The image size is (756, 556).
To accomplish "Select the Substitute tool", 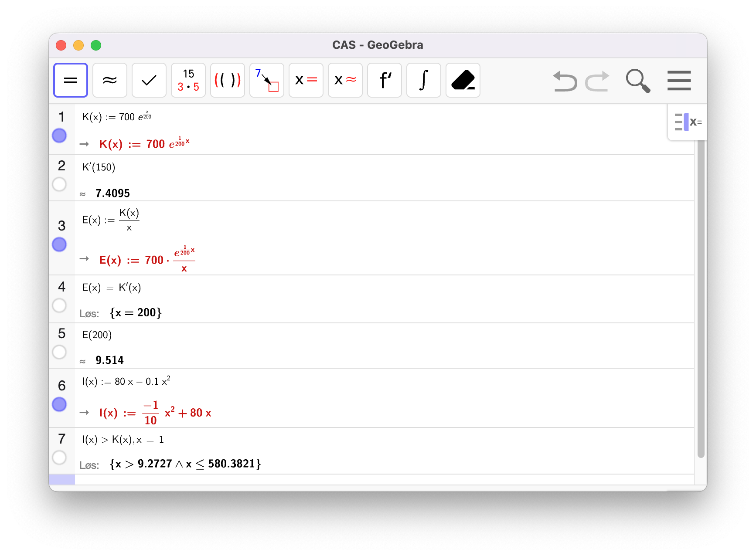I will click(x=267, y=80).
